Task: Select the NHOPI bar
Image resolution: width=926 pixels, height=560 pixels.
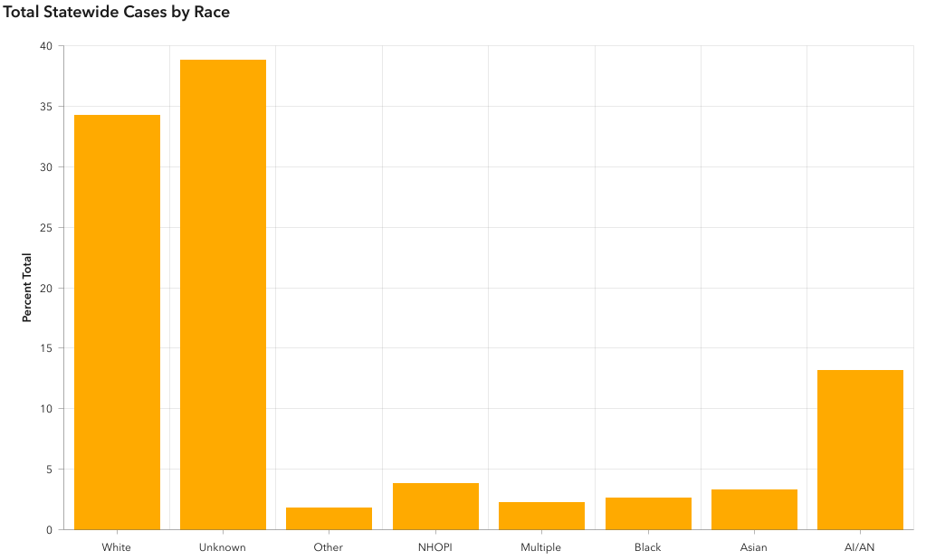Action: coord(435,507)
